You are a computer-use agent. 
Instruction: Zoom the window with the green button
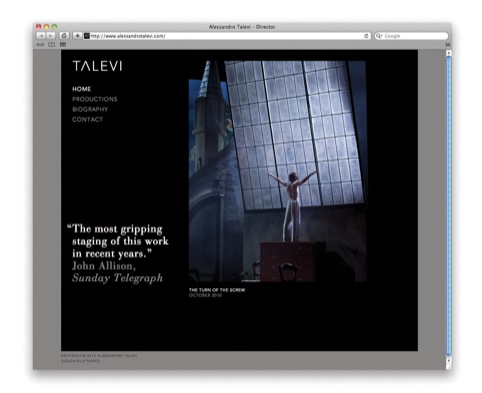[x=54, y=27]
